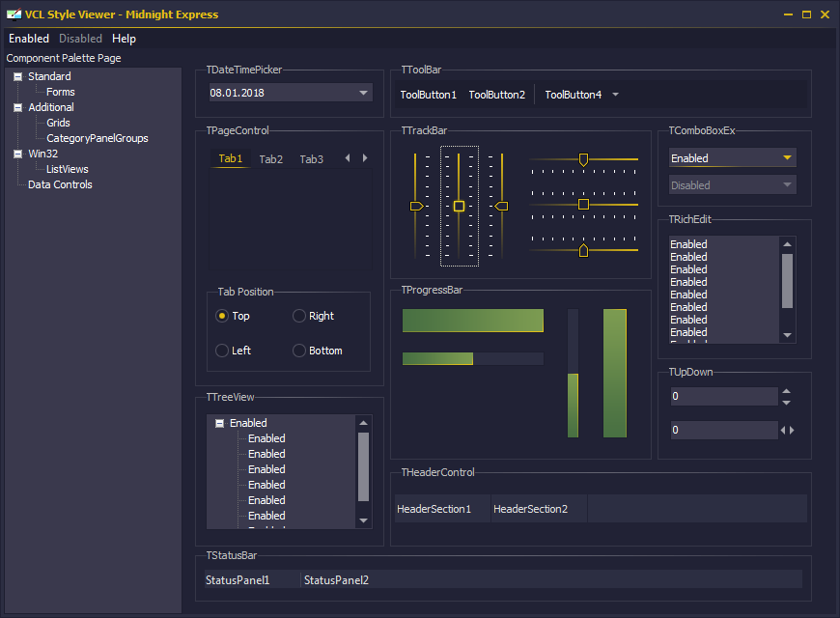Click the TTreeView scrollbar thumb

point(363,466)
